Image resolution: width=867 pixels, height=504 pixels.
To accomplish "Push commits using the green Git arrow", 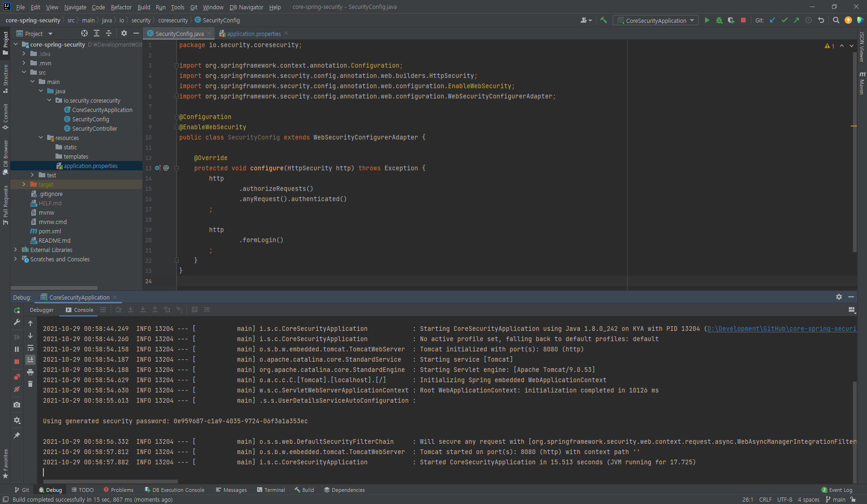I will [797, 21].
